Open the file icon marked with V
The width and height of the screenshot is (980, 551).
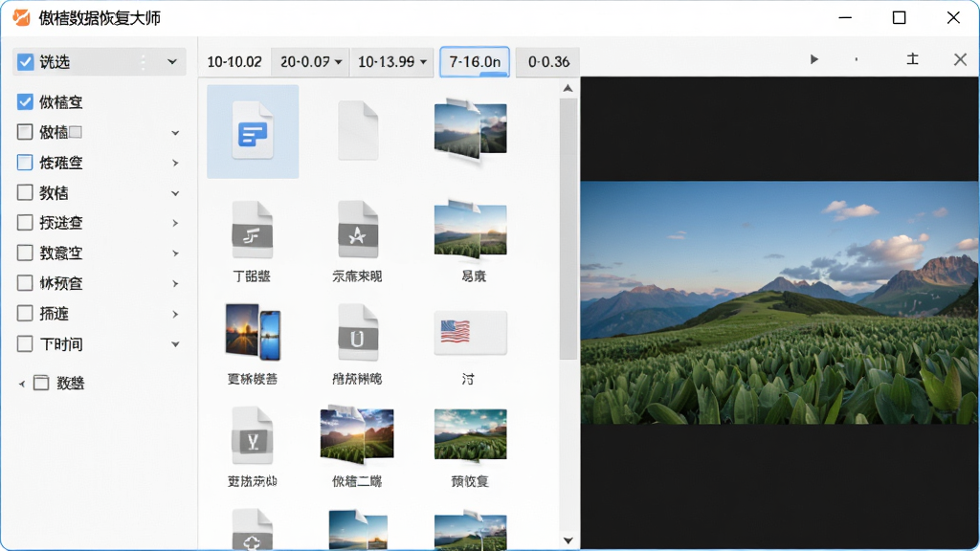coord(253,435)
